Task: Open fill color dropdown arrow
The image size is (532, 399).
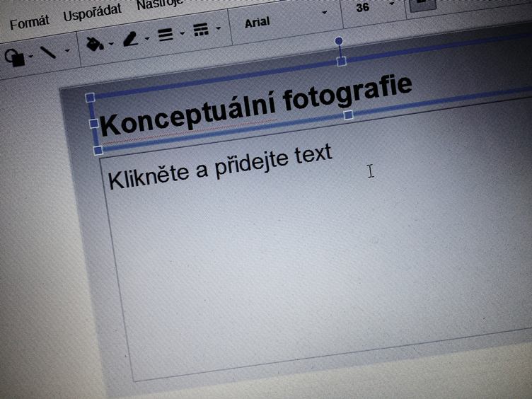Action: pyautogui.click(x=111, y=43)
